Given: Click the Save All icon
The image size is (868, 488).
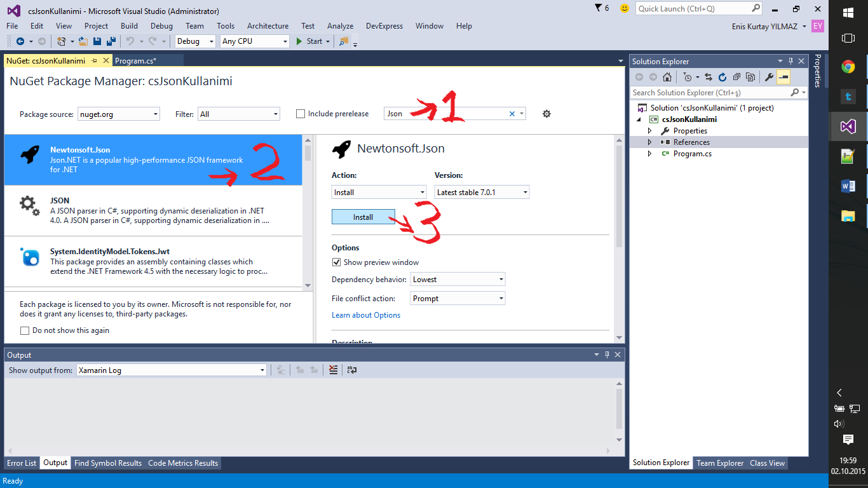Looking at the screenshot, I should pos(111,41).
